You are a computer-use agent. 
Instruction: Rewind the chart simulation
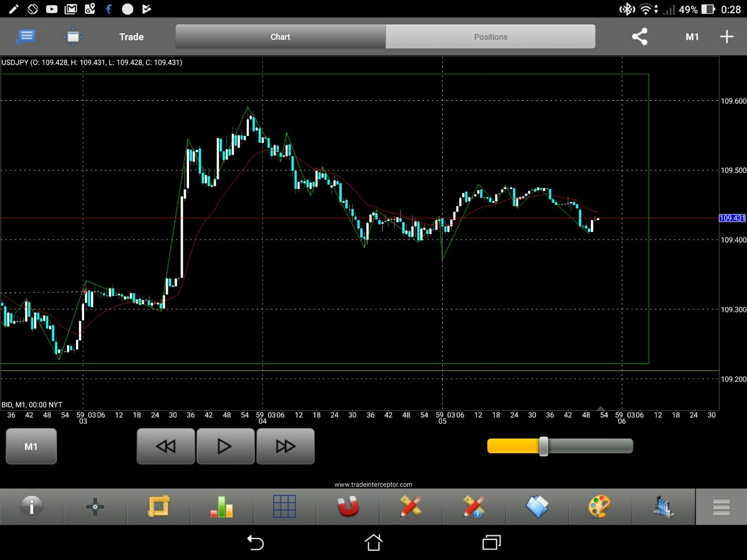[x=165, y=446]
